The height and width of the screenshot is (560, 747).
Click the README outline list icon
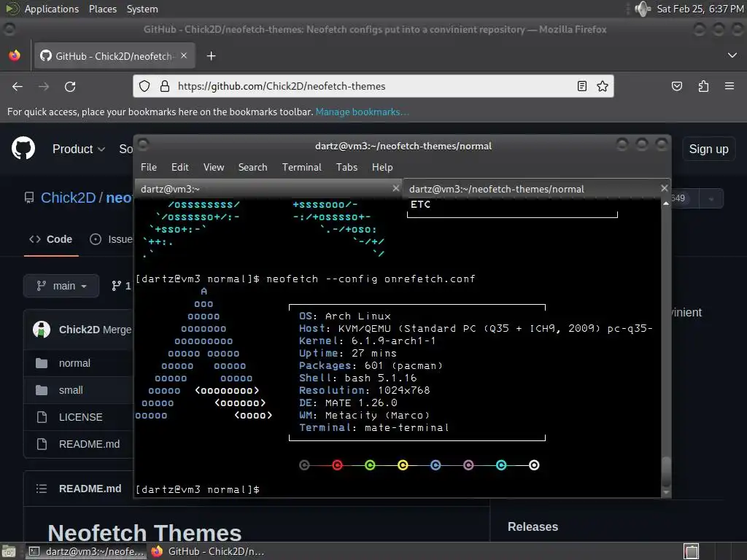pyautogui.click(x=42, y=489)
